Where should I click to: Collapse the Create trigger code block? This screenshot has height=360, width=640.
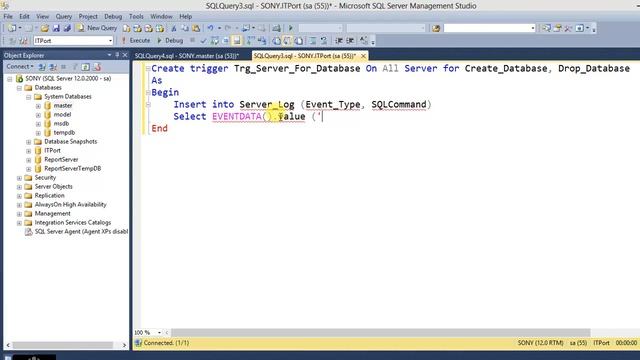[x=148, y=69]
